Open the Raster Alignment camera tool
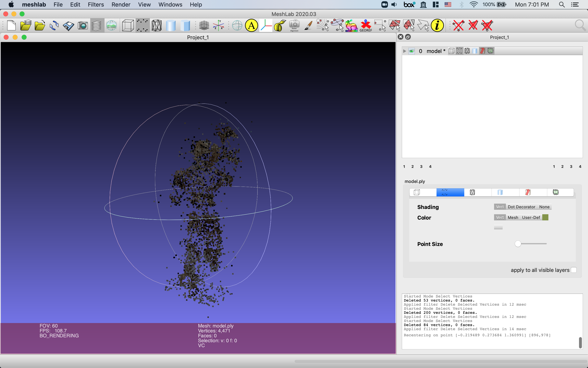Viewport: 588px width, 368px height. 294,25
